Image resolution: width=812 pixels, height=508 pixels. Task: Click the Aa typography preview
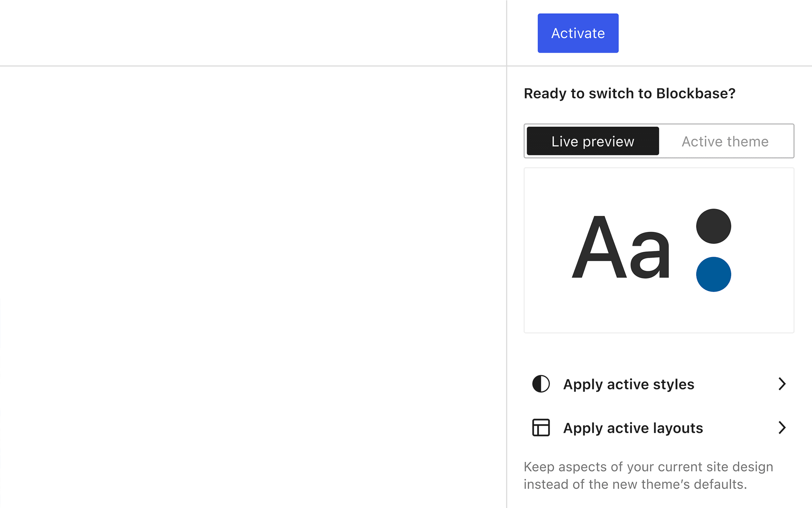point(621,247)
